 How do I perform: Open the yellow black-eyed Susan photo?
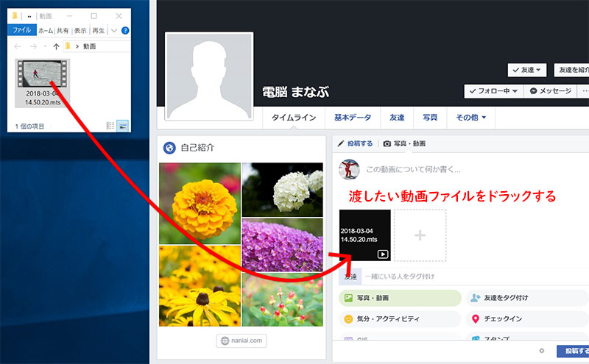click(x=200, y=286)
